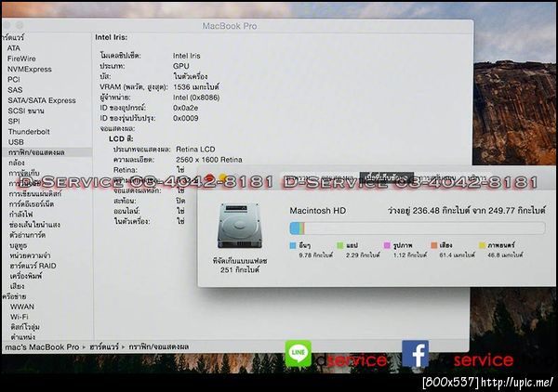Click the 61.4 เมกะไบต์ audio size
Image resolution: width=558 pixels, height=392 pixels.
pyautogui.click(x=458, y=255)
